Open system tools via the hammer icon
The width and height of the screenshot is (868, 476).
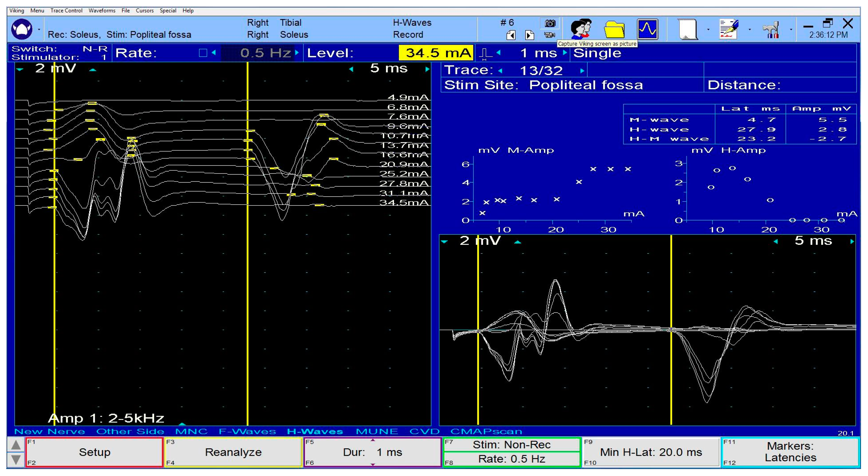[x=771, y=30]
